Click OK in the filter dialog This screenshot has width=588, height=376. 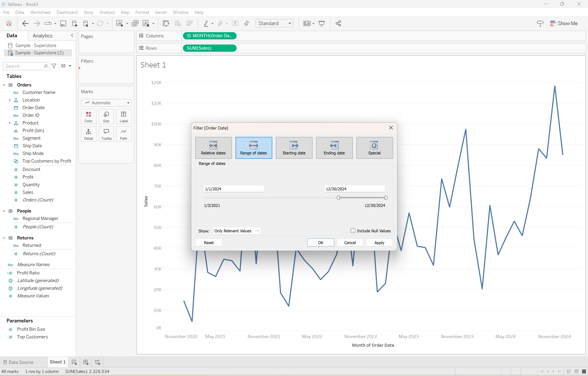click(x=320, y=242)
